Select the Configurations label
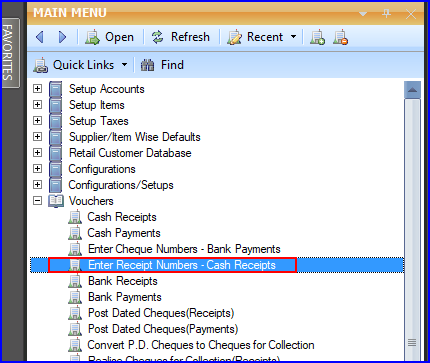This screenshot has height=363, width=430. [x=102, y=169]
